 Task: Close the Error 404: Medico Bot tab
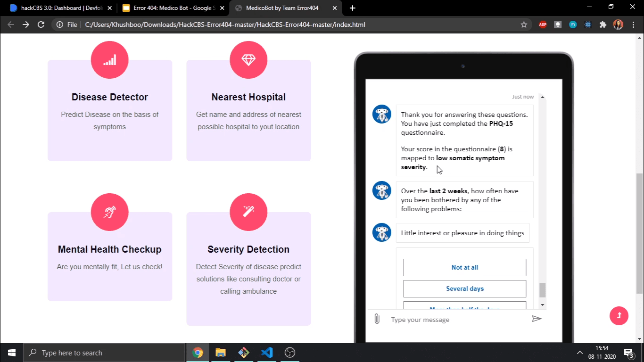[x=222, y=8]
